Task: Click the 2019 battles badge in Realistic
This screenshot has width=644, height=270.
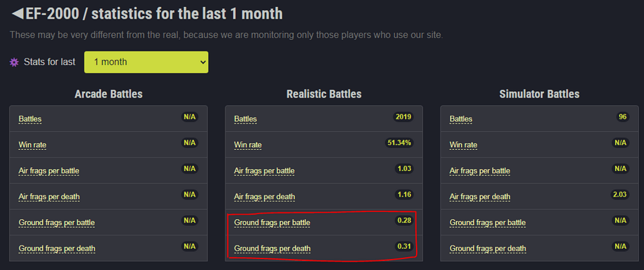Action: click(403, 117)
